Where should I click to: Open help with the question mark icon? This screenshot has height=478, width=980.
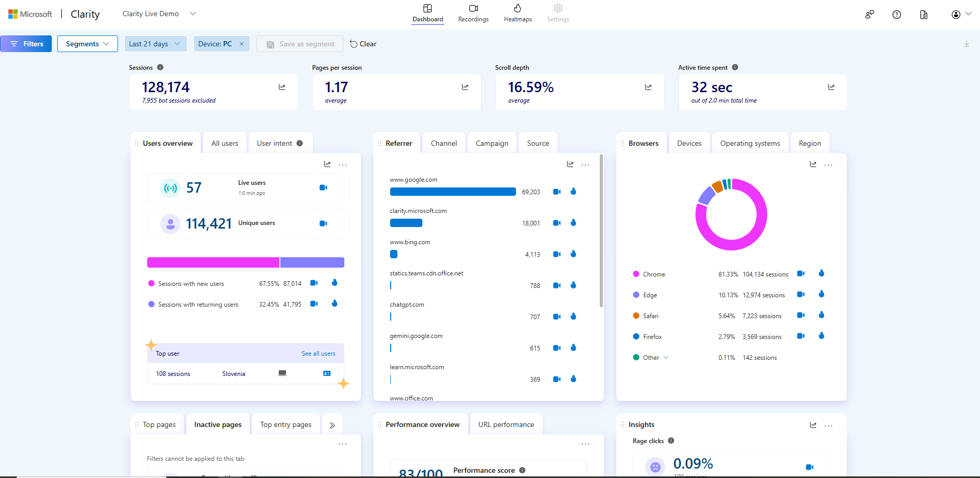coord(897,15)
